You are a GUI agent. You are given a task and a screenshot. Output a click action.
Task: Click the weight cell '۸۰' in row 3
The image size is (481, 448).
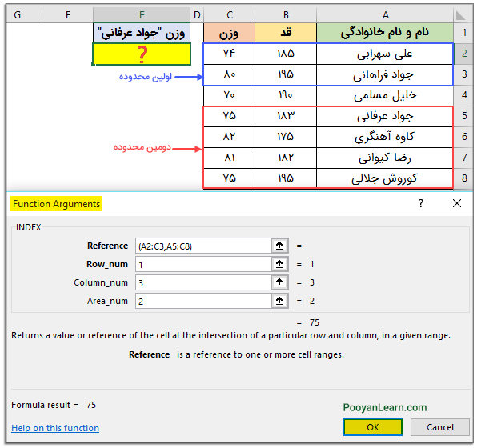point(229,74)
